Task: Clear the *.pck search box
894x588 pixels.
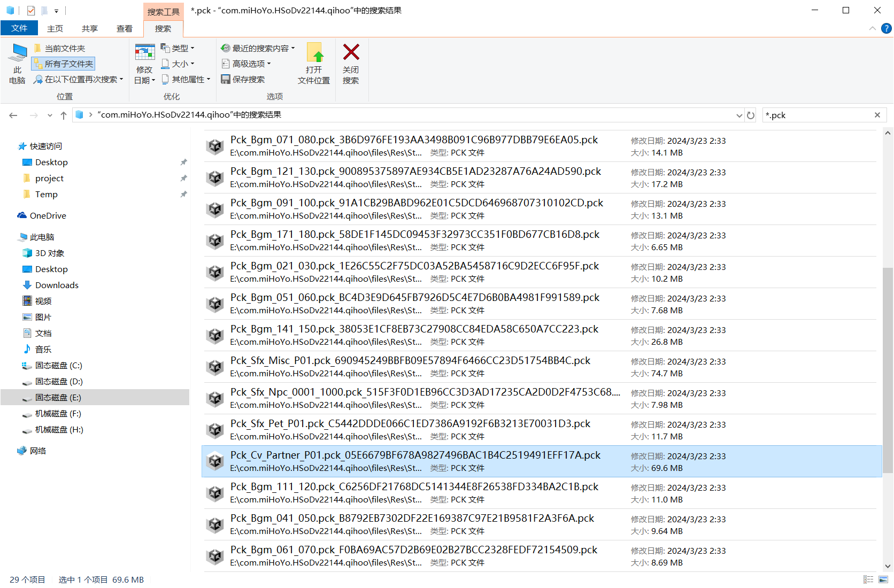Action: 877,115
